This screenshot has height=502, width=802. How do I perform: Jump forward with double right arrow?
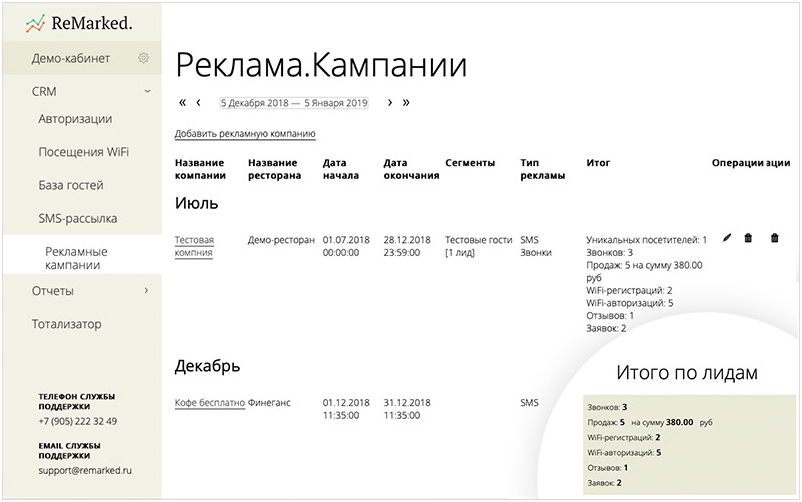[406, 102]
